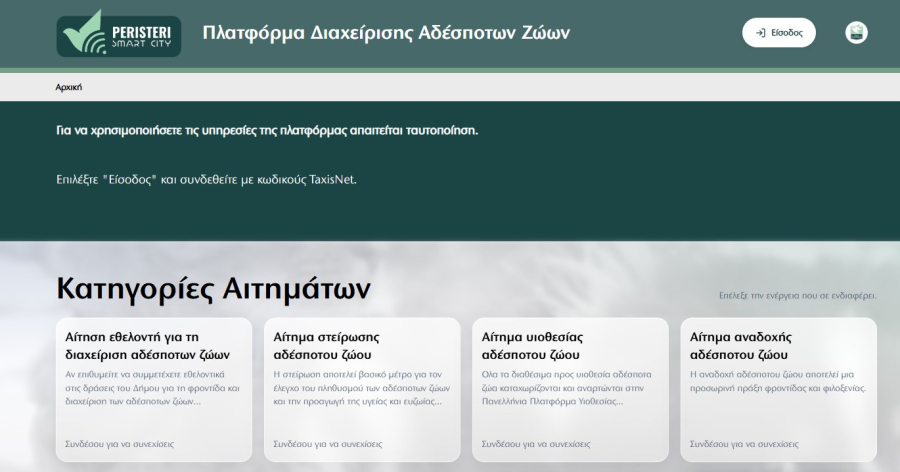Open the Αρχική breadcrumb item
900x472 pixels.
[69, 87]
